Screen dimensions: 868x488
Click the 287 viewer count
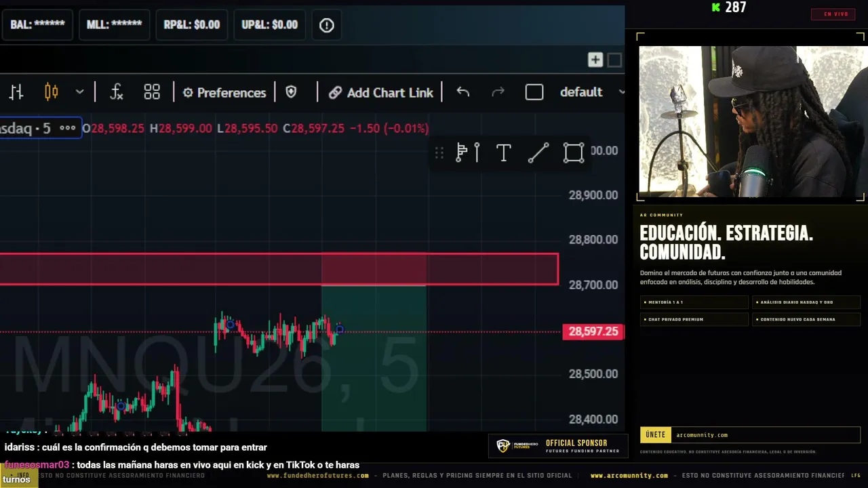(735, 7)
